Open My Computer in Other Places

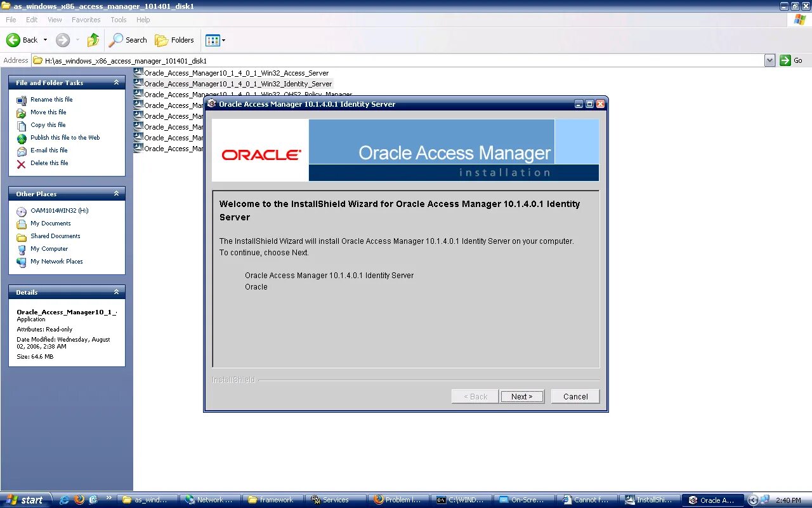[49, 249]
